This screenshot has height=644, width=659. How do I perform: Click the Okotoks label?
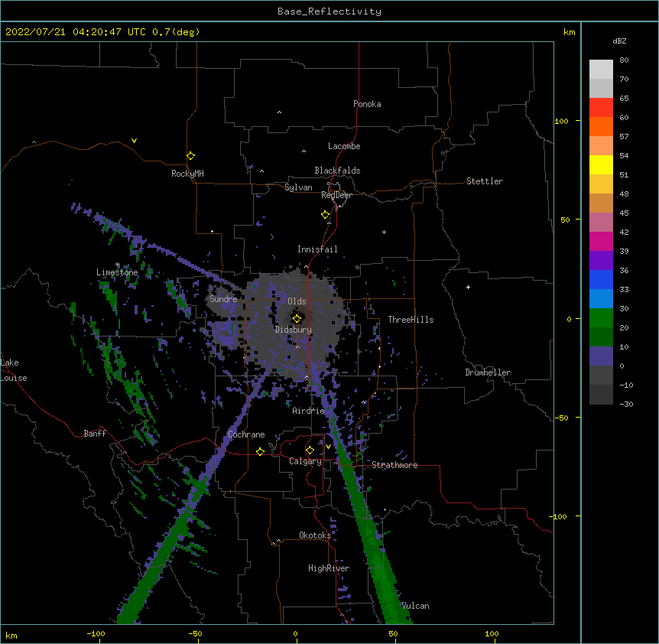point(315,535)
